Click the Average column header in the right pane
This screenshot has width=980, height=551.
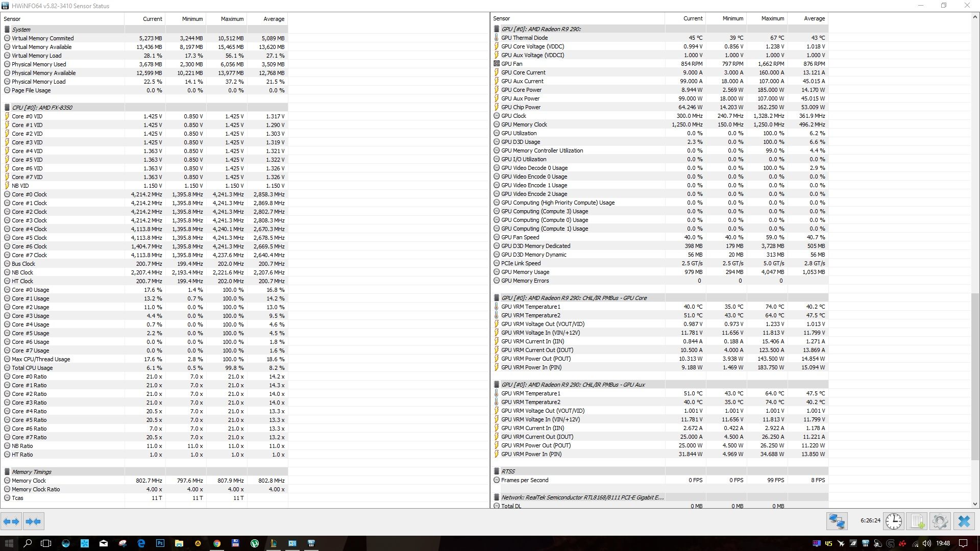click(807, 18)
